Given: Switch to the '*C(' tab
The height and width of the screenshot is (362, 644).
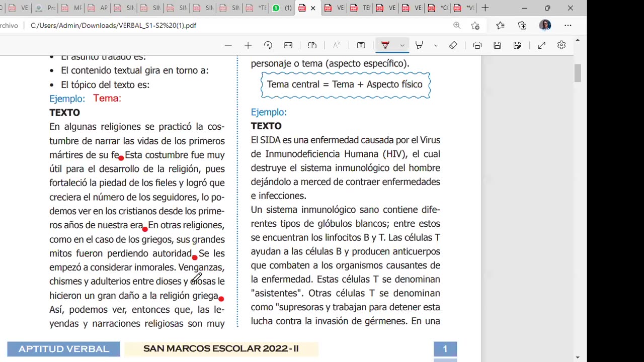Looking at the screenshot, I should tap(438, 8).
